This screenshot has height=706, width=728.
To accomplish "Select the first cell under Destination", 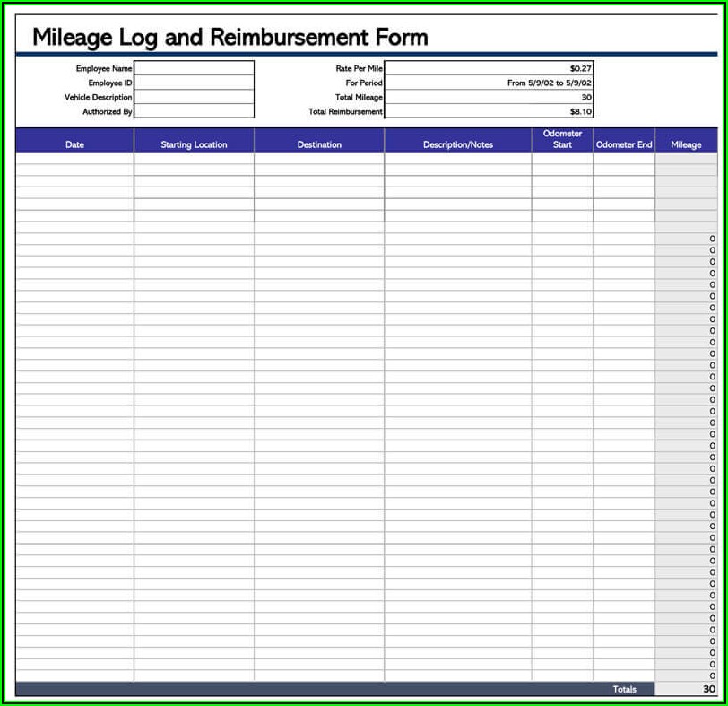I will pyautogui.click(x=319, y=158).
